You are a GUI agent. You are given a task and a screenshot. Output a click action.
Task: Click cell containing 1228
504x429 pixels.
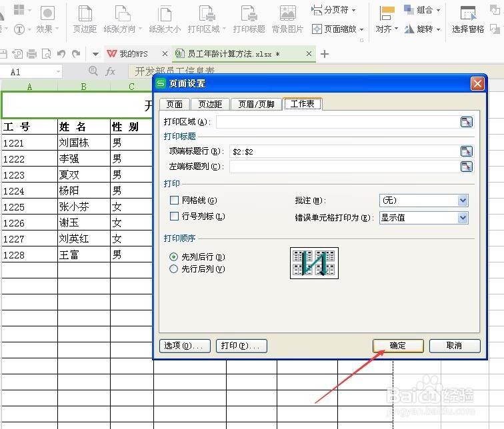[29, 254]
